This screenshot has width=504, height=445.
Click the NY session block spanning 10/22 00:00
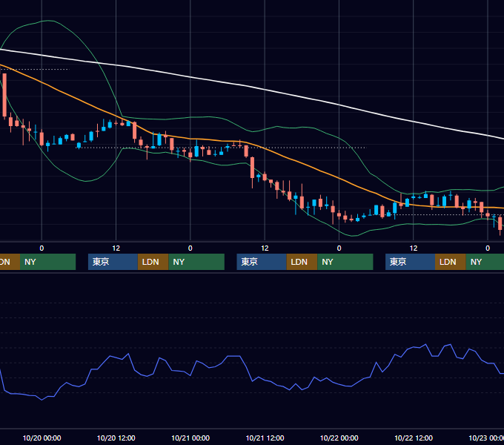point(345,262)
